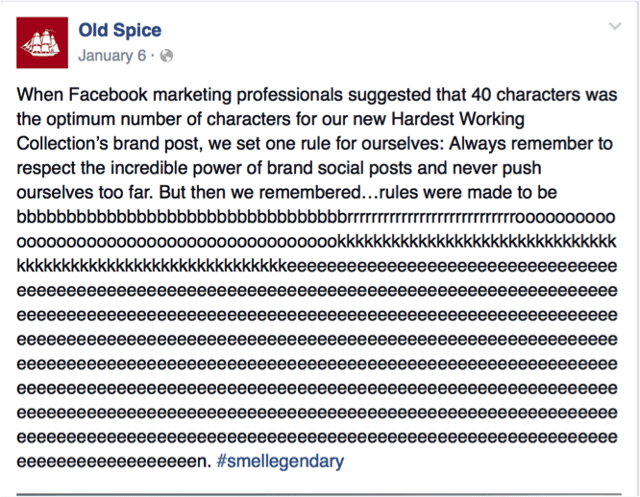Viewport: 640px width, 497px height.
Task: Select the phrase 'Hardest Working' in post
Action: click(458, 119)
